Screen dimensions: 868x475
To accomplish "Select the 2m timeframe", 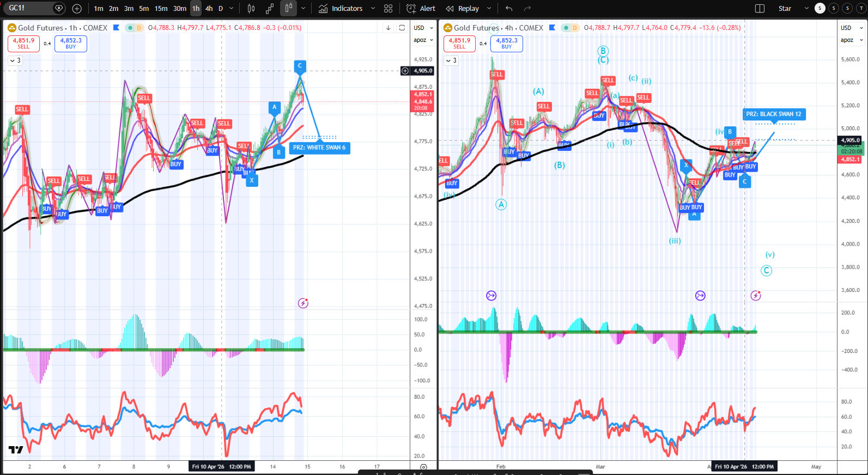I will 113,8.
